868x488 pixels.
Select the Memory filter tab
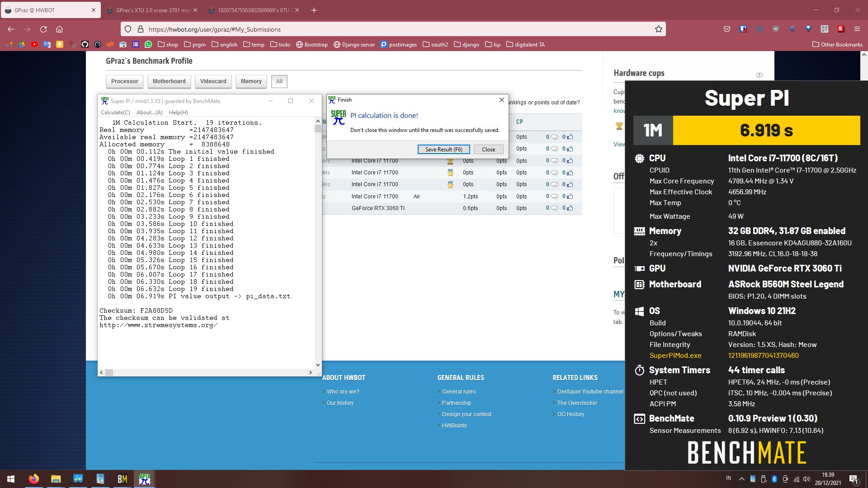(251, 81)
